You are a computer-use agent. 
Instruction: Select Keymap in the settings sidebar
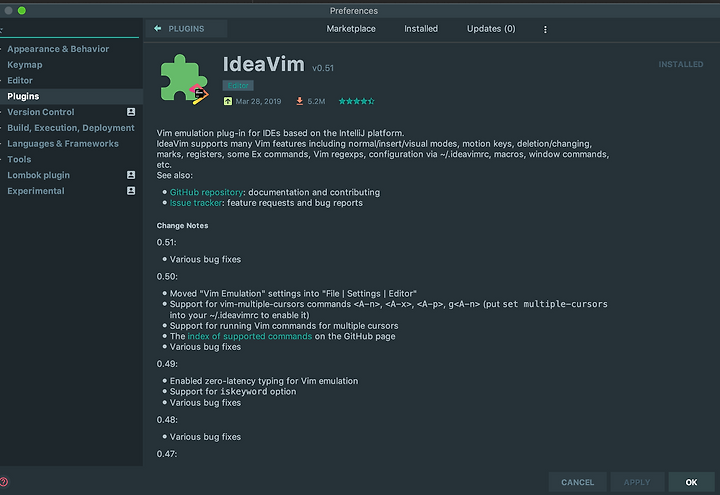click(x=25, y=65)
